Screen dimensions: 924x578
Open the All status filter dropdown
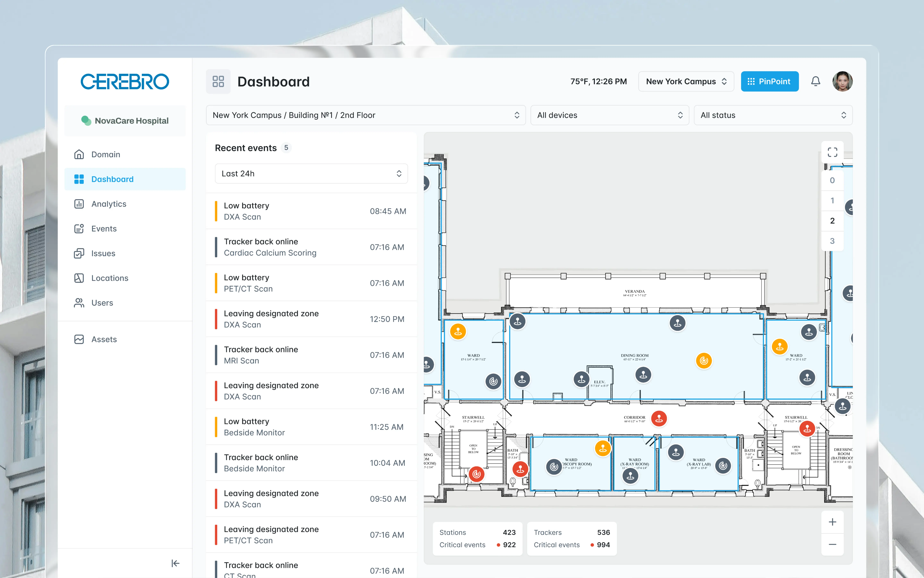[773, 115]
